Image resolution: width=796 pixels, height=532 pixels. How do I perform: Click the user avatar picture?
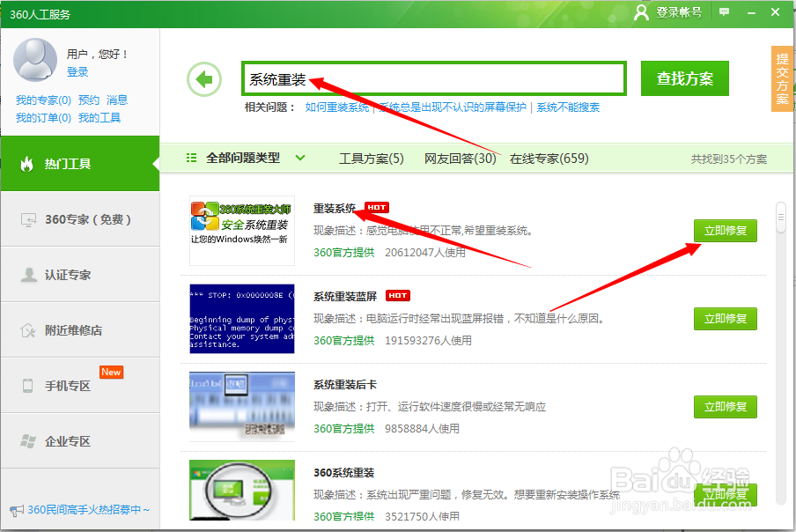[x=35, y=60]
